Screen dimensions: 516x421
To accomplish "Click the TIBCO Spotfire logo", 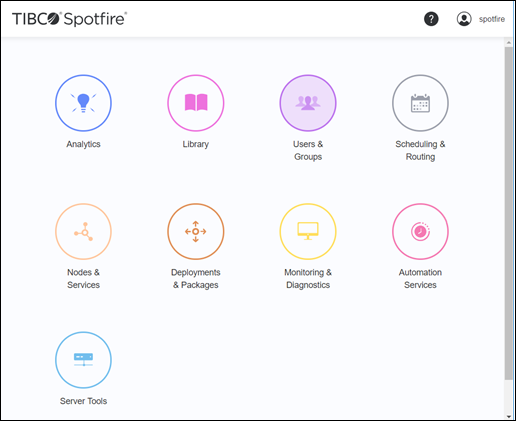I will (x=69, y=19).
